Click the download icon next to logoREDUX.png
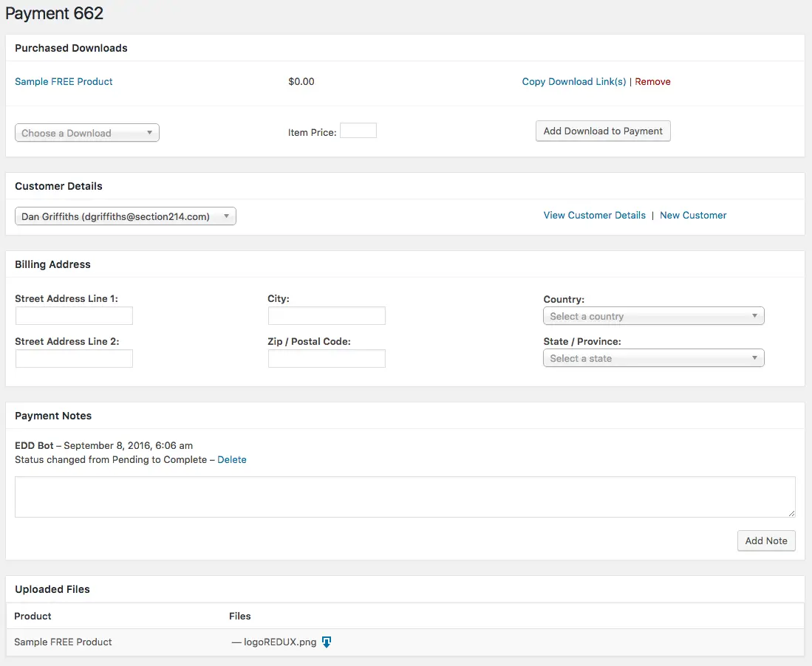The image size is (812, 666). [327, 642]
